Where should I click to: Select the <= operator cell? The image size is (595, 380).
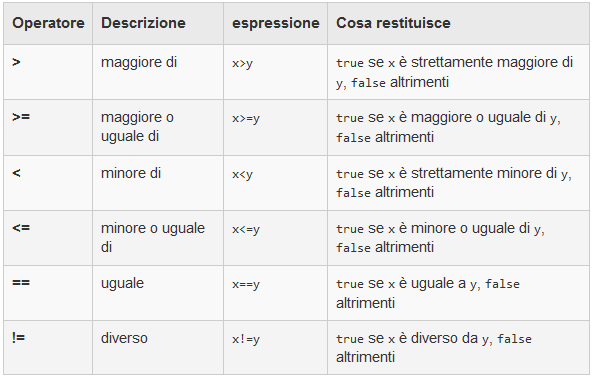(x=48, y=238)
